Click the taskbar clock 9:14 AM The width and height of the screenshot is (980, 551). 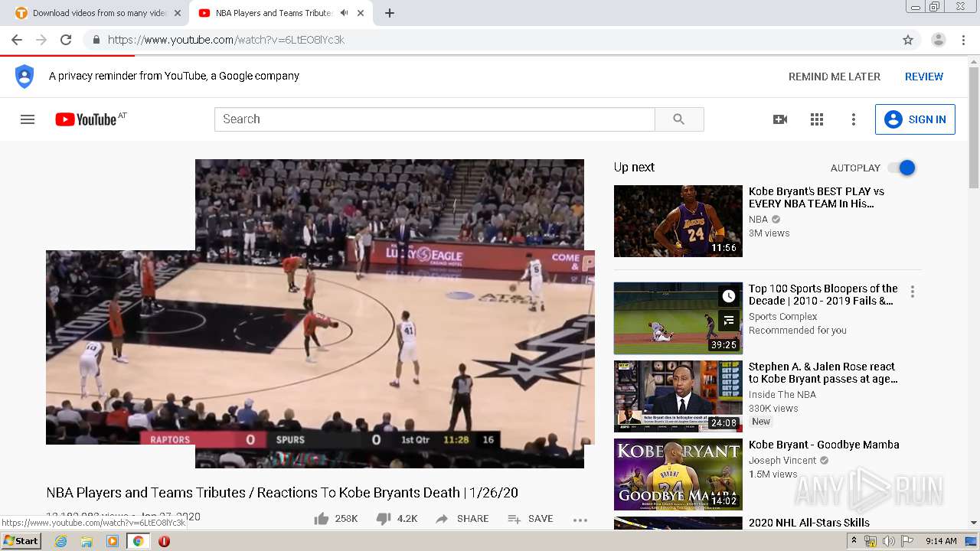(x=941, y=541)
